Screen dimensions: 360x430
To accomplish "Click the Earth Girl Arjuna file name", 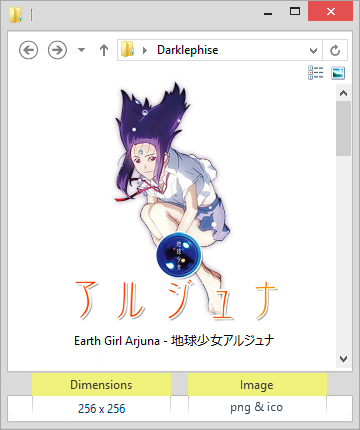I will 174,341.
